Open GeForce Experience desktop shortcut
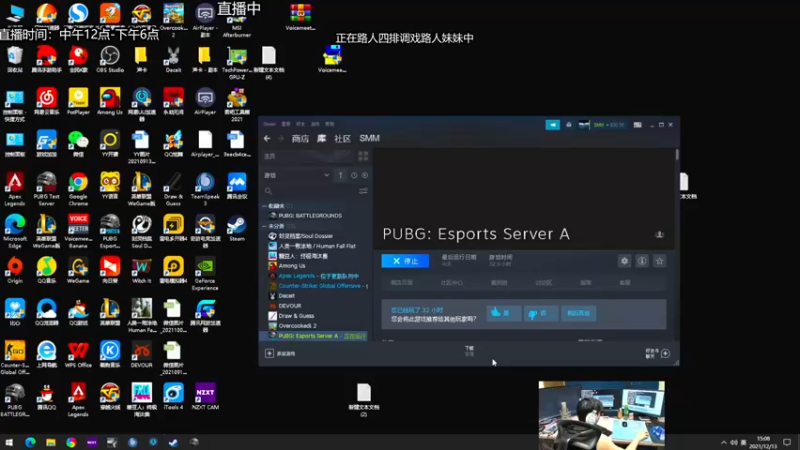Viewport: 800px width, 450px height. [x=205, y=274]
